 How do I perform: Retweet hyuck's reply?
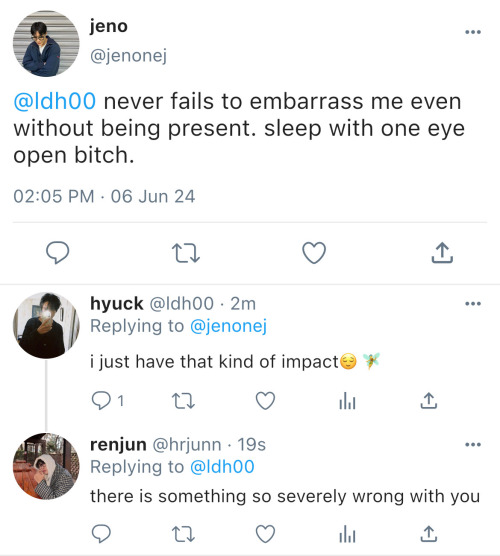183,401
